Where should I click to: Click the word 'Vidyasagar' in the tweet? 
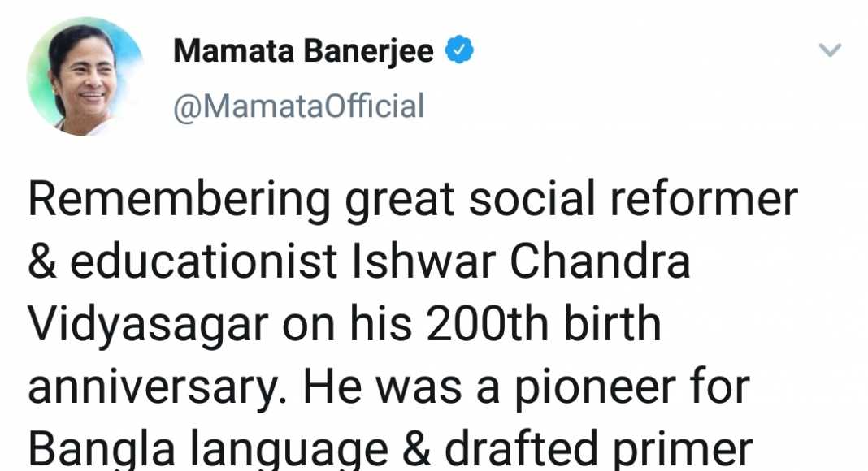pyautogui.click(x=149, y=326)
